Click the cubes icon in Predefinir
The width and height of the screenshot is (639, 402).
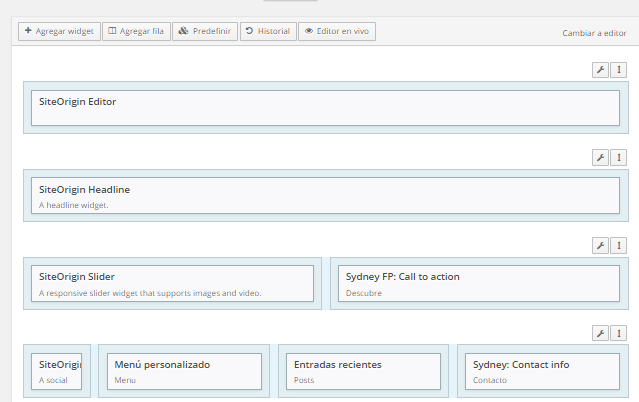point(183,31)
